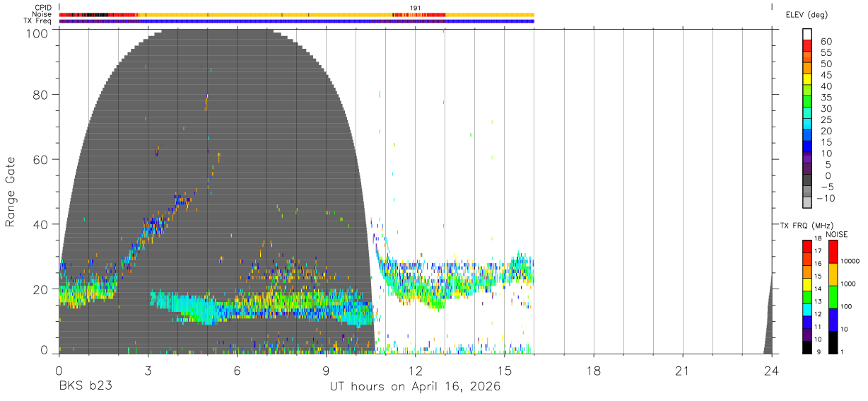868x401 pixels.
Task: Click the 'CPID' row label
Action: [x=42, y=8]
